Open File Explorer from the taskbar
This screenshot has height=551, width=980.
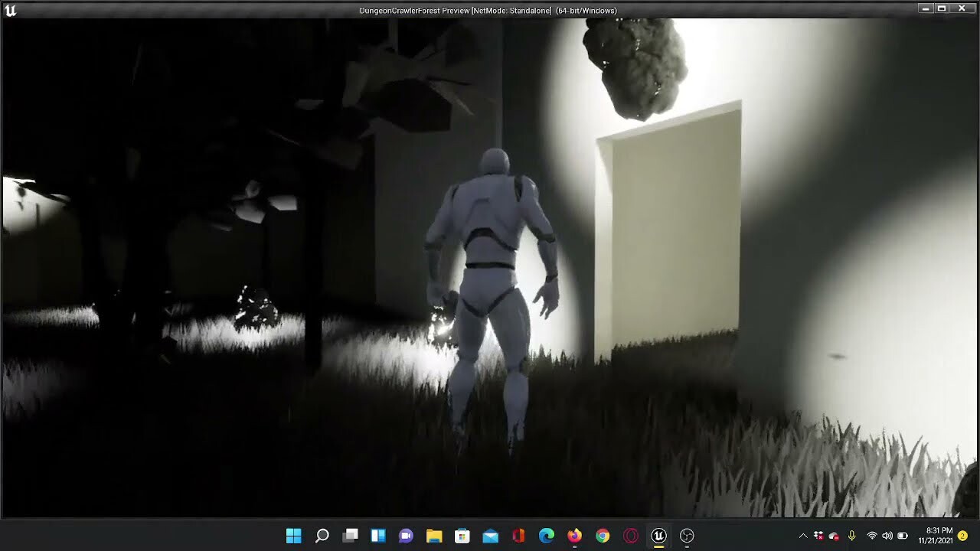[x=434, y=536]
